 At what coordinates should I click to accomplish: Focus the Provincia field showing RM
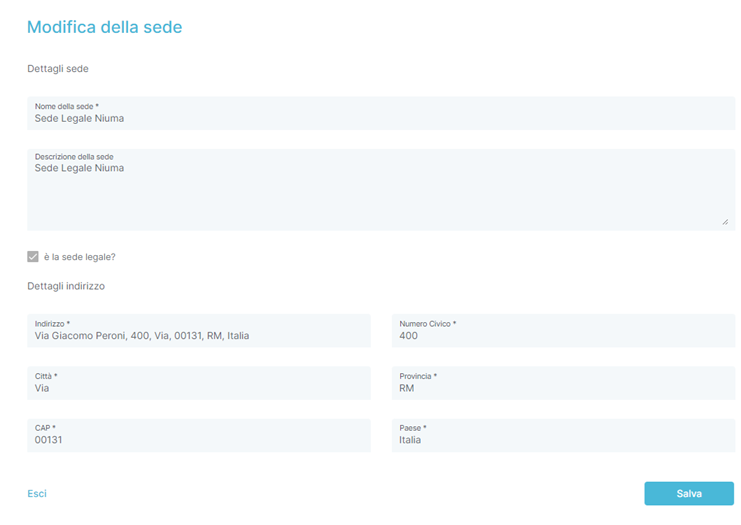pos(563,383)
